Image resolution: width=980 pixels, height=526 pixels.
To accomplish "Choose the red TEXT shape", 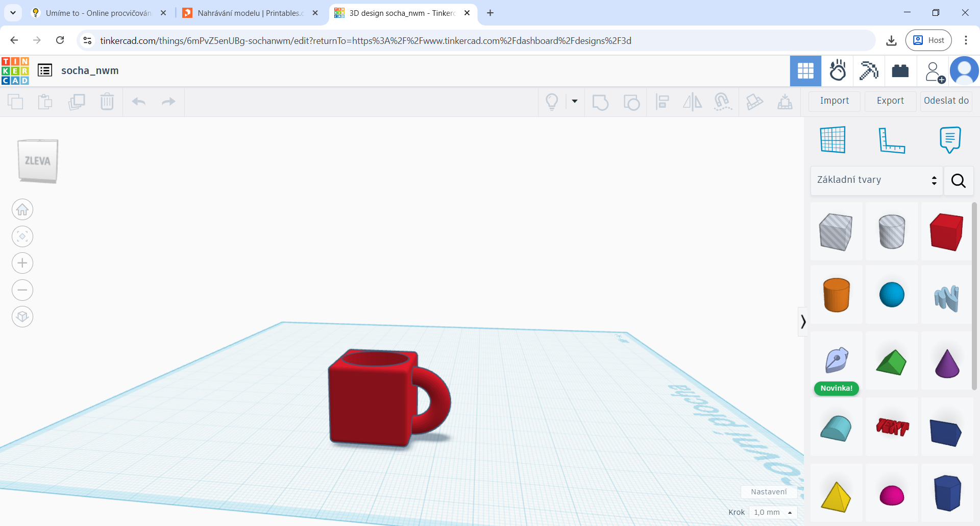I will (892, 427).
